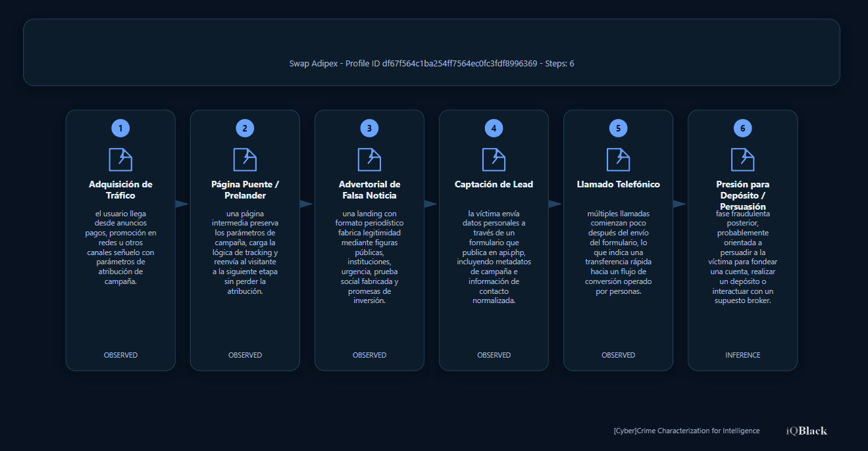Click the step 6 number badge
Image resolution: width=868 pixels, height=451 pixels.
coord(742,128)
